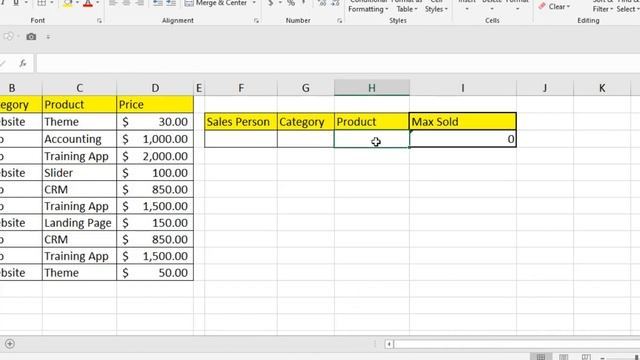Open accounting format dropdown arrow
This screenshot has height=360, width=640.
pos(280,3)
